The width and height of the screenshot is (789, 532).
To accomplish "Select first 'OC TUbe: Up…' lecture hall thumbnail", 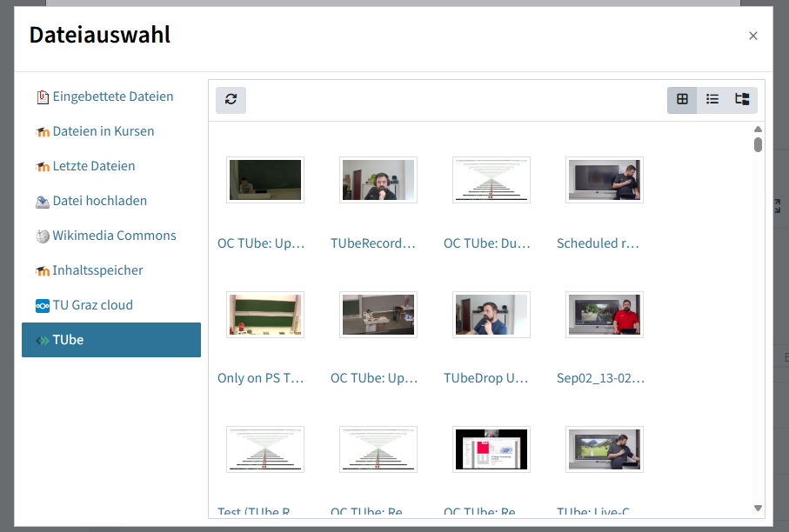I will point(265,180).
